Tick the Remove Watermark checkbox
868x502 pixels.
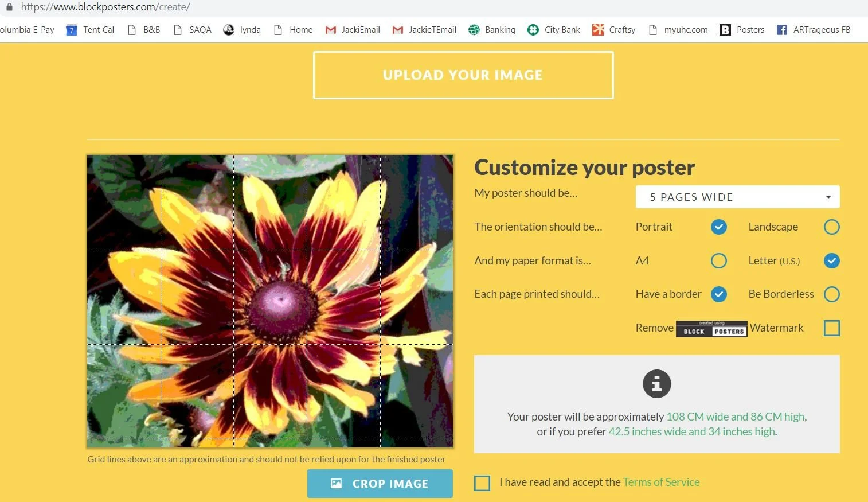pos(832,328)
